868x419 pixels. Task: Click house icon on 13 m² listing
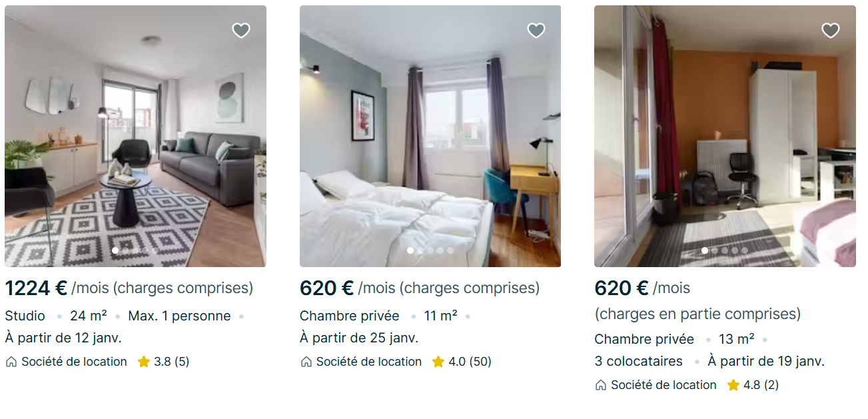(x=601, y=385)
